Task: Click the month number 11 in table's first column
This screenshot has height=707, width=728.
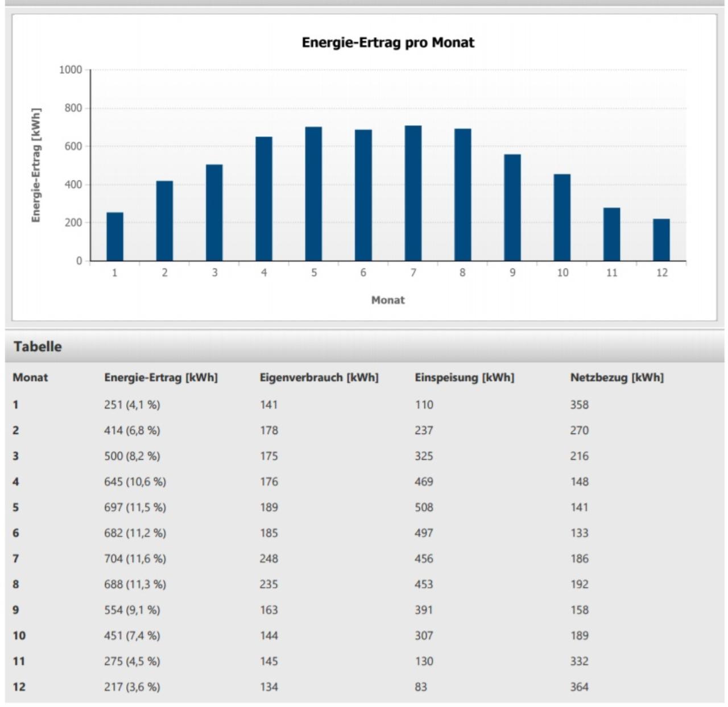Action: click(x=19, y=661)
